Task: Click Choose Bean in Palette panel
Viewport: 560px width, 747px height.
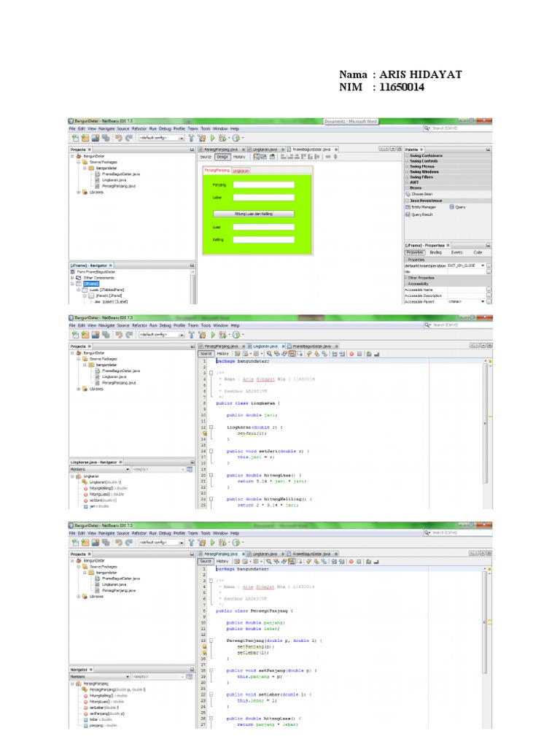Action: pos(421,194)
